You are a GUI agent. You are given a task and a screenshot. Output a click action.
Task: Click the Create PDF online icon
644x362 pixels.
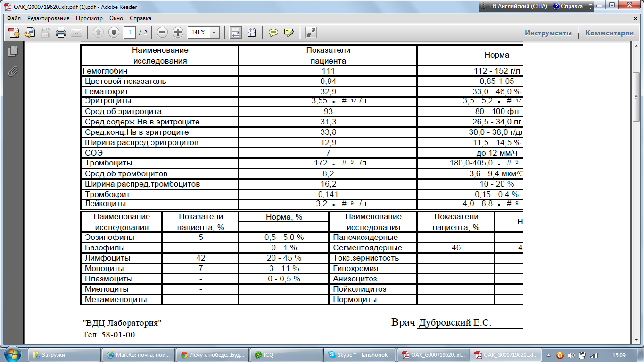click(x=15, y=33)
